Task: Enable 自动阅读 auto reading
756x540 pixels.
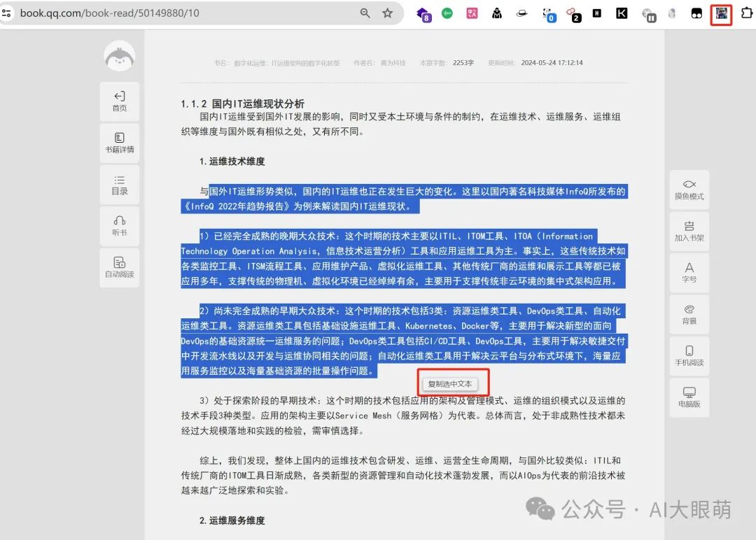Action: tap(120, 267)
